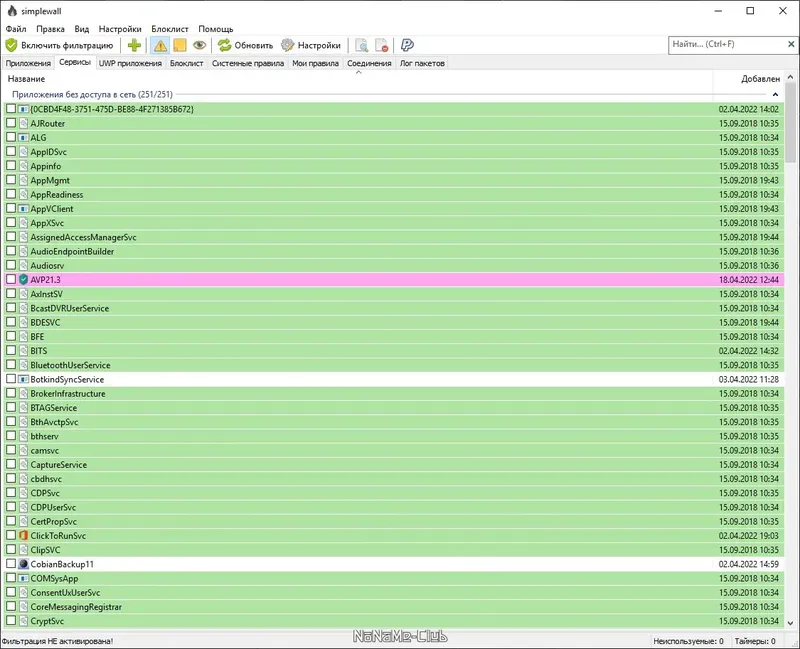Click the PayPal donate icon

[x=407, y=45]
